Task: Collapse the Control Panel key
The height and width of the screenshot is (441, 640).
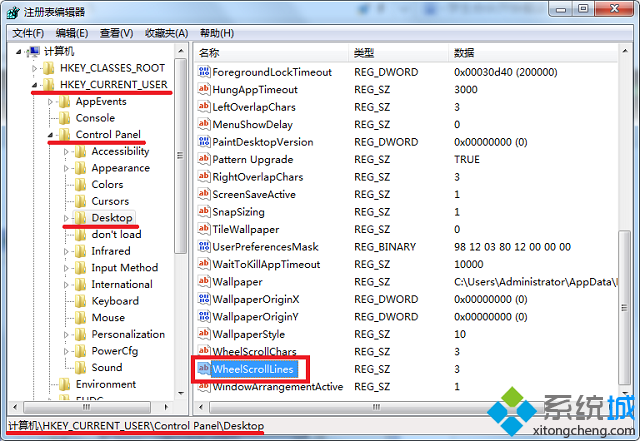Action: click(50, 135)
